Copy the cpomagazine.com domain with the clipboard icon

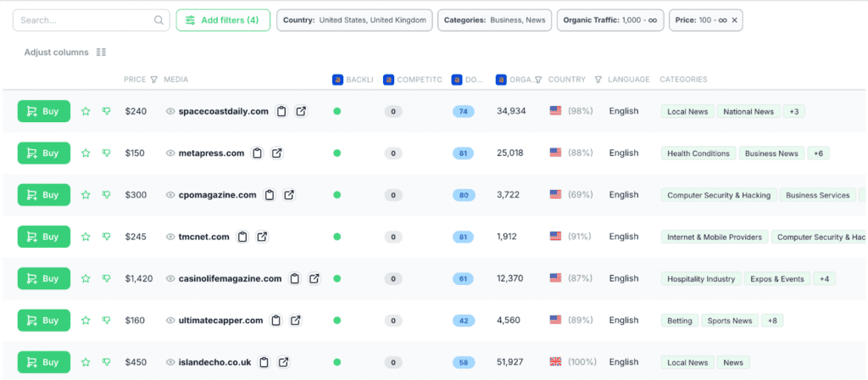click(270, 195)
